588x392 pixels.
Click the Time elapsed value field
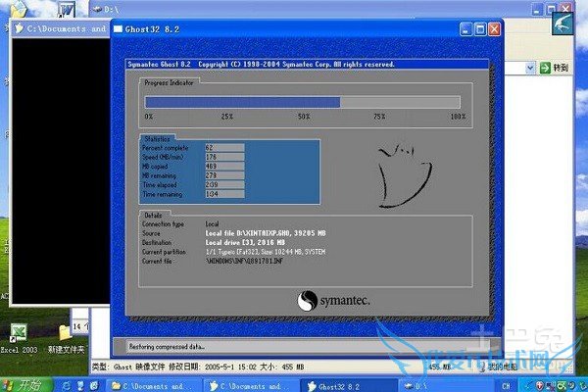click(224, 184)
